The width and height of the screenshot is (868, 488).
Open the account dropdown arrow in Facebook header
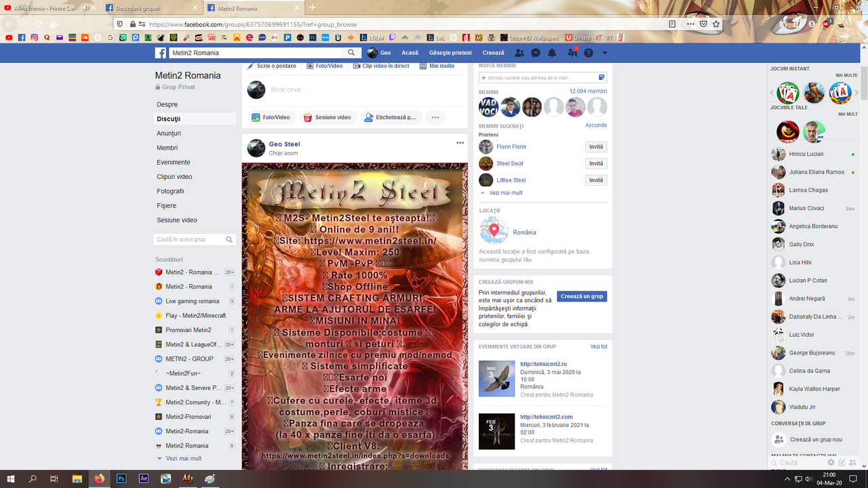pyautogui.click(x=605, y=53)
